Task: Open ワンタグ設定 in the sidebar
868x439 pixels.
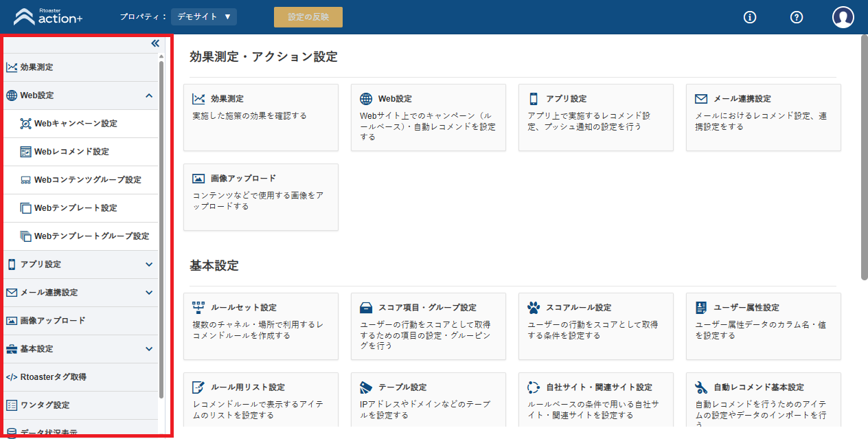Action: pos(80,405)
